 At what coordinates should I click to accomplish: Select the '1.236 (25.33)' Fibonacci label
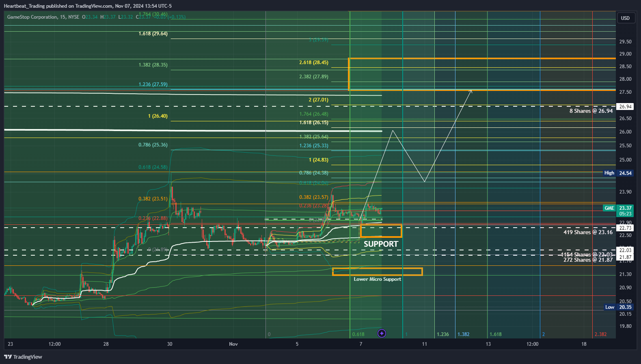pos(314,146)
